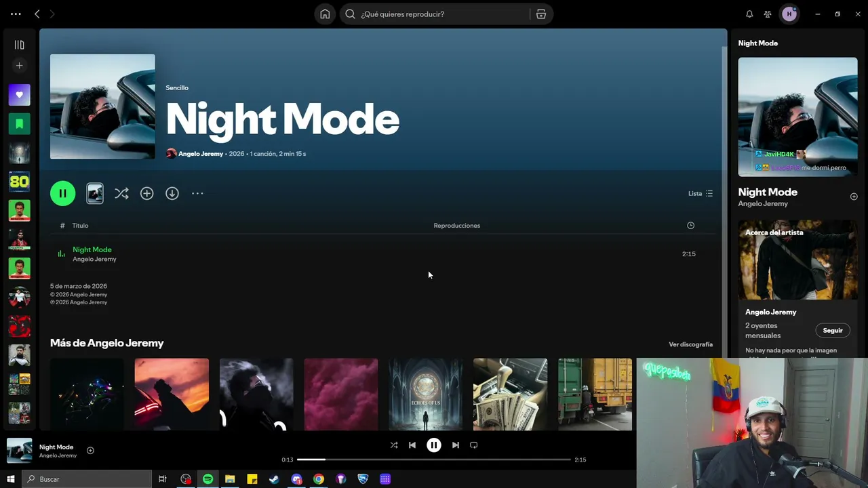This screenshot has height=488, width=868.
Task: Open the green bookmark Your Episodes item
Action: click(19, 124)
